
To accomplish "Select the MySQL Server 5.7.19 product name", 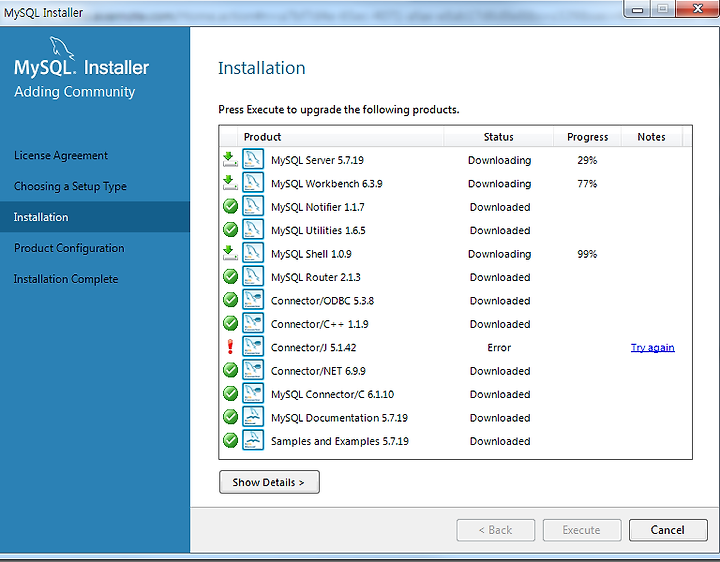I will tap(317, 160).
